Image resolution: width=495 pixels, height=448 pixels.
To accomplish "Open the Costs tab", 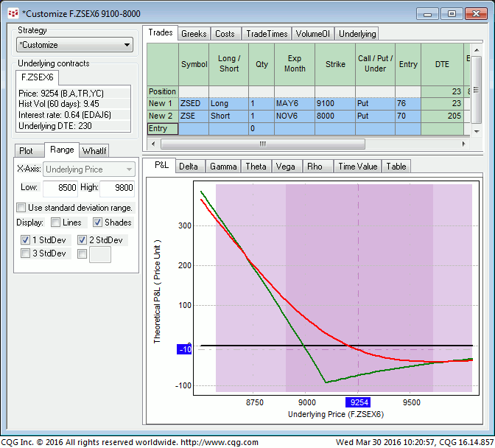I will [225, 34].
